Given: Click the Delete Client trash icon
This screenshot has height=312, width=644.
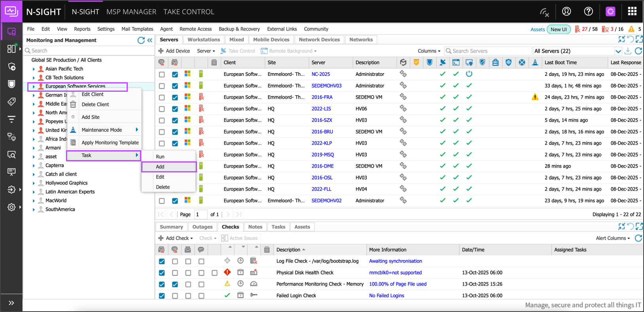Looking at the screenshot, I should (x=73, y=104).
